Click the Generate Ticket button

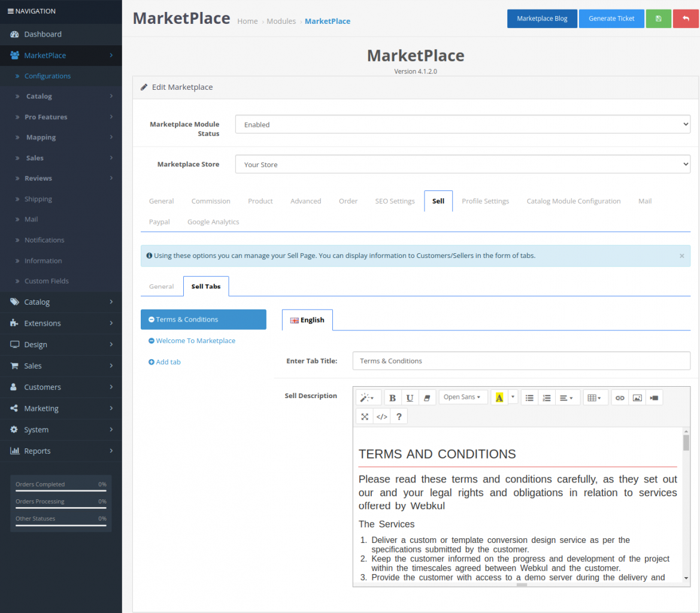[x=611, y=19]
